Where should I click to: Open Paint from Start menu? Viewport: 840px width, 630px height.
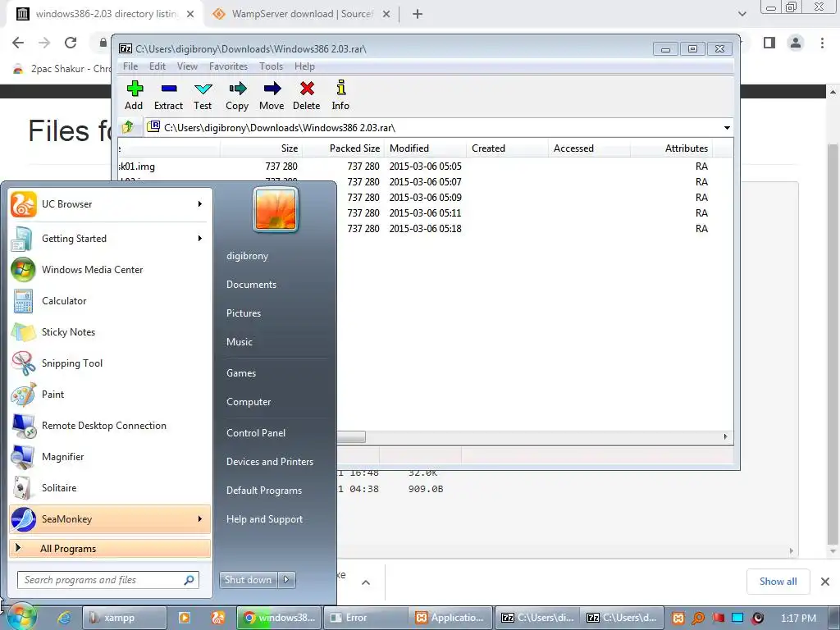(x=110, y=395)
